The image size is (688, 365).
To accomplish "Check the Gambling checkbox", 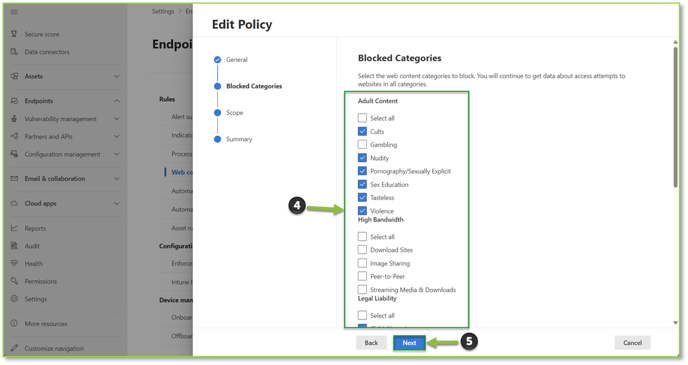I will click(x=362, y=144).
